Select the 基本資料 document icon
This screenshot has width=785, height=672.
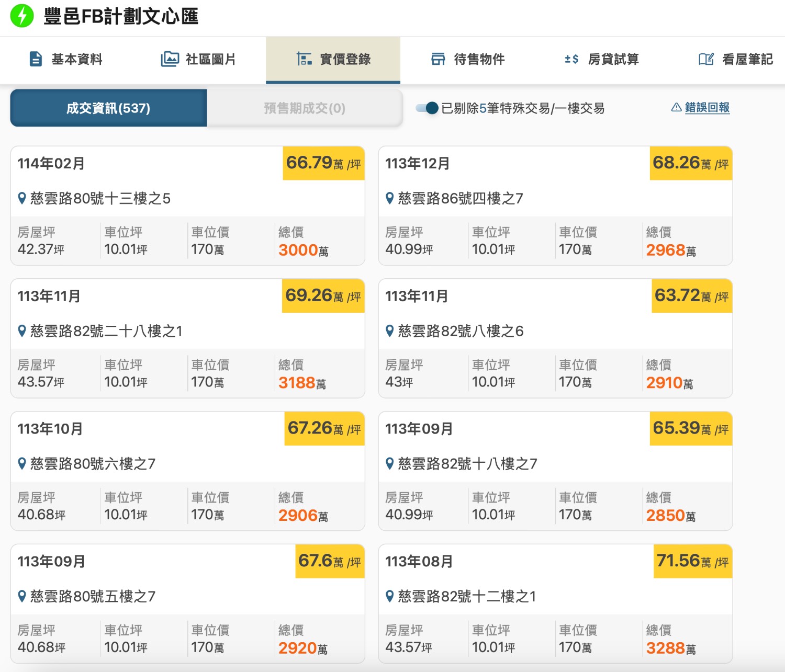[x=35, y=59]
